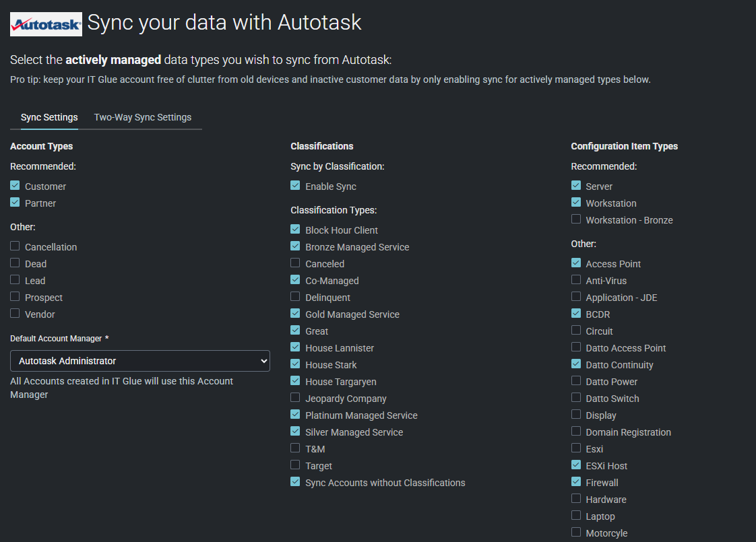This screenshot has height=542, width=756.
Task: Enable Workstation - Bronze checkbox
Action: tap(576, 219)
